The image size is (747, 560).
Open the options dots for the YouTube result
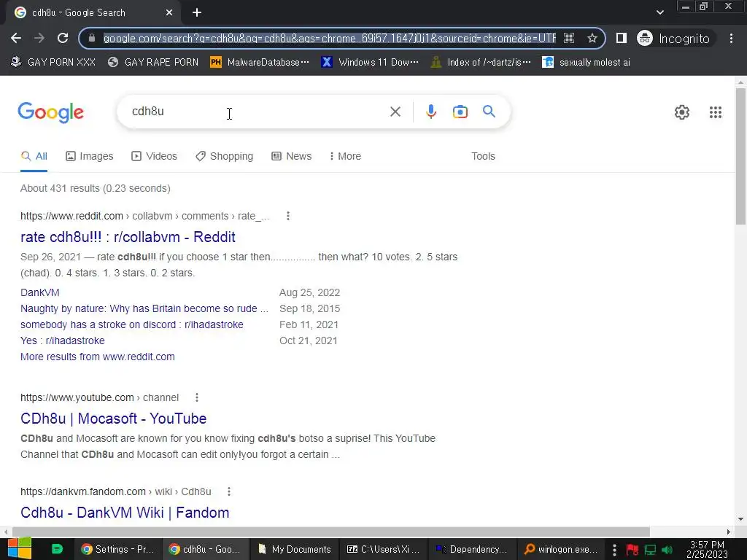click(197, 397)
